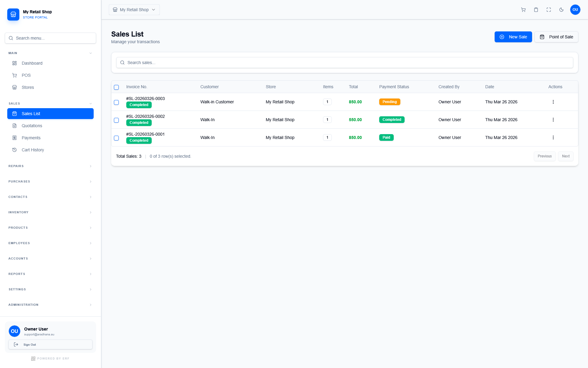Screen dimensions: 588x368
Task: Open actions menu for invoice SL-20260326-0001
Action: point(553,137)
